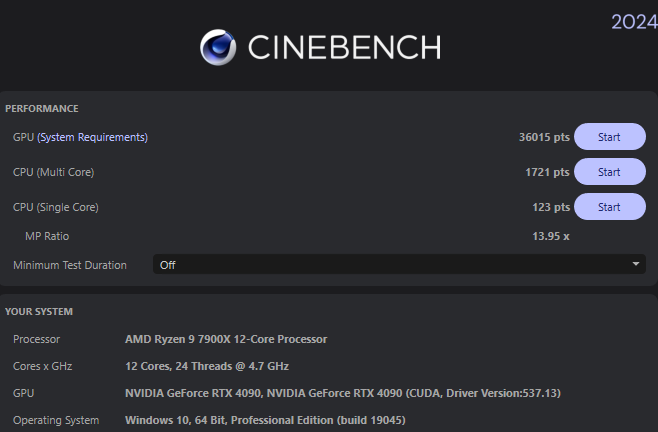
Task: Click the Minimum Test Duration label
Action: 70,265
